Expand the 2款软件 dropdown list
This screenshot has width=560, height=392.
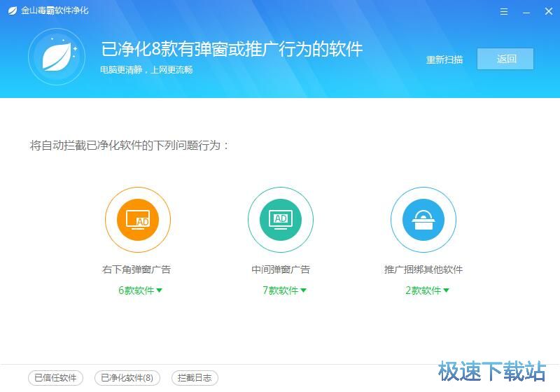(427, 290)
